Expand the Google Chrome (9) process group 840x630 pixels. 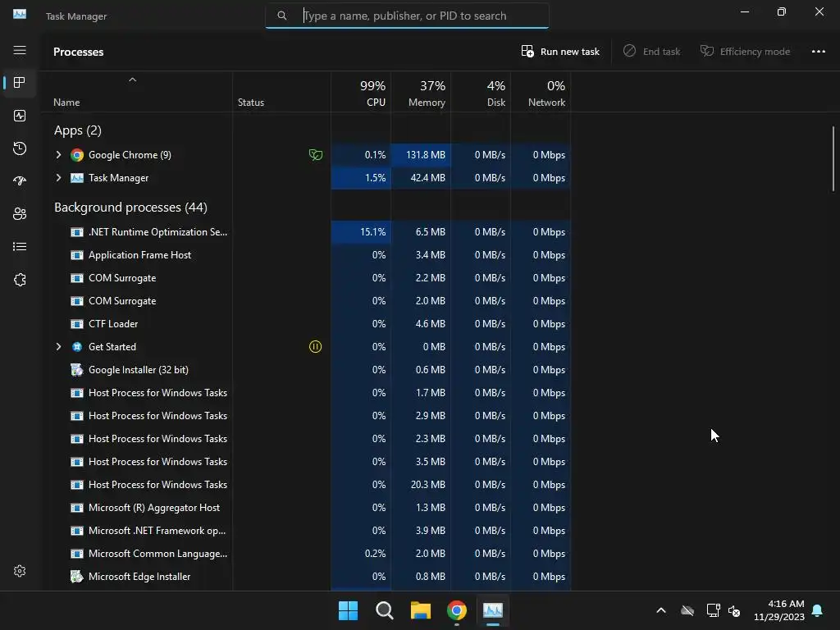58,155
